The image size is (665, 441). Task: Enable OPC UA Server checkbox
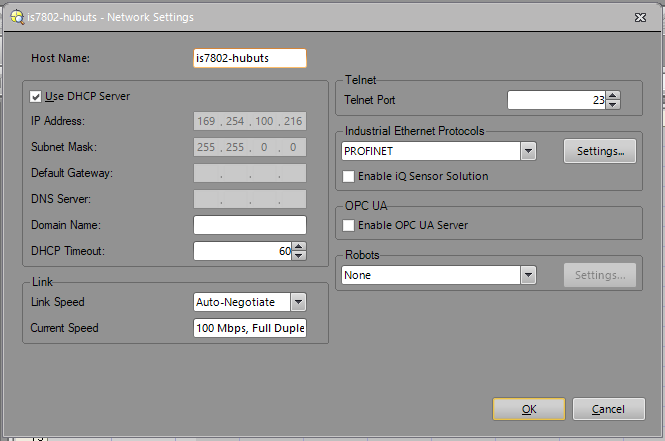[x=348, y=225]
